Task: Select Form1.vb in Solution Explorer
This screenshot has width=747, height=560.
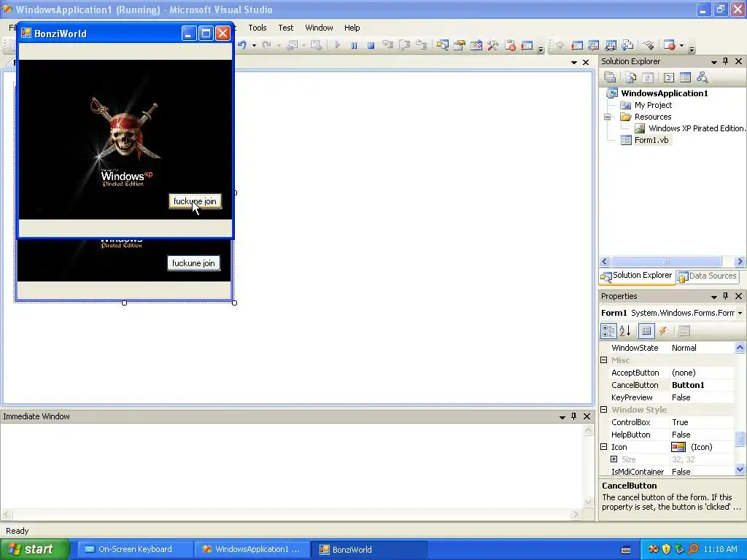Action: click(651, 140)
